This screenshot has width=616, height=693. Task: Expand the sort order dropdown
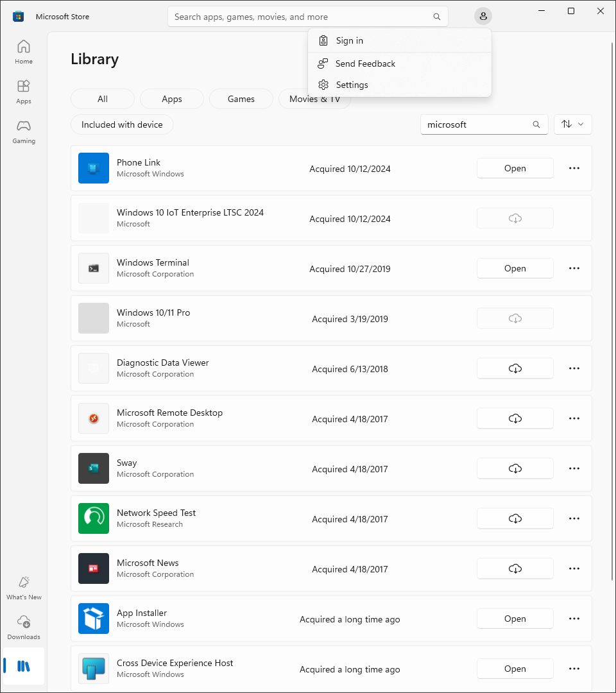click(x=573, y=124)
